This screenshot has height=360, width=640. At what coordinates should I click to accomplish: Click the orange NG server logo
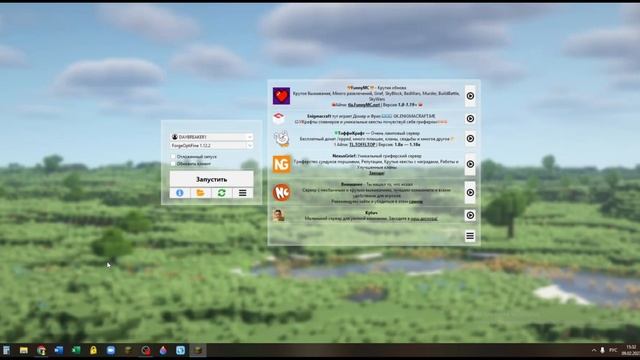pos(282,164)
